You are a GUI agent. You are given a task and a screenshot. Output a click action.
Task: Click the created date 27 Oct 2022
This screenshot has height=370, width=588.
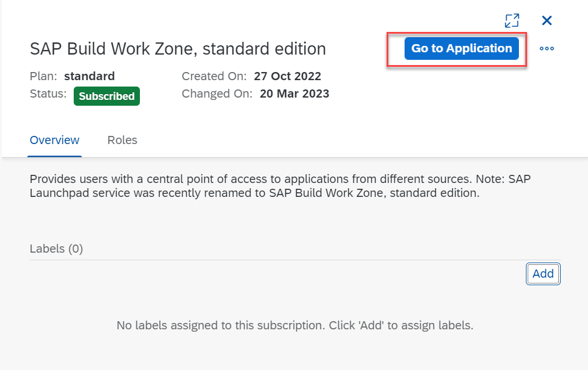[287, 76]
